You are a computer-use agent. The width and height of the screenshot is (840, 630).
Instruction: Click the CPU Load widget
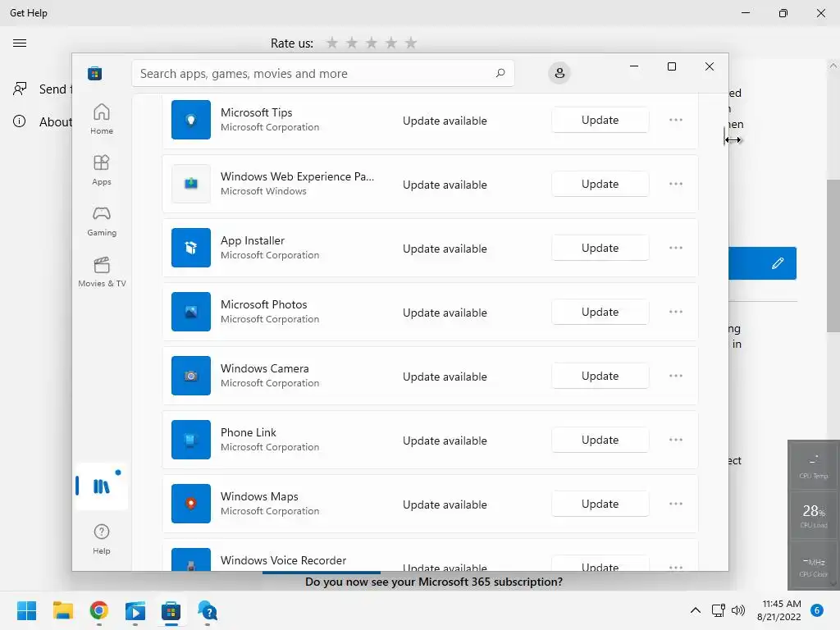coord(814,515)
